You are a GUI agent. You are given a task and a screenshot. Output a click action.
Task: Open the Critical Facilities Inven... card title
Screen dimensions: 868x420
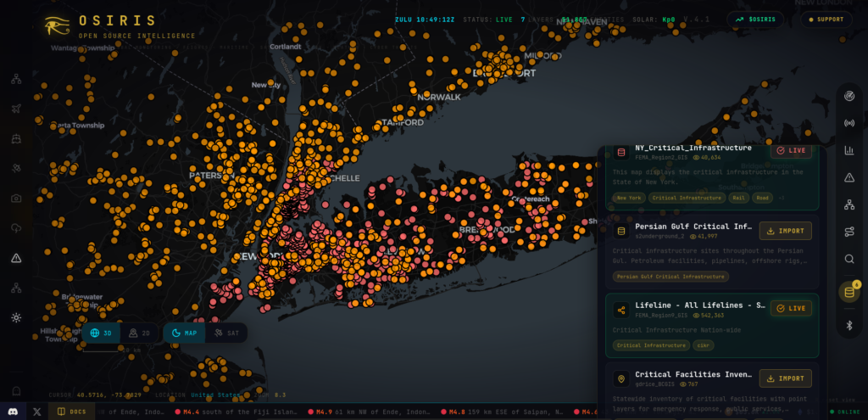point(693,374)
